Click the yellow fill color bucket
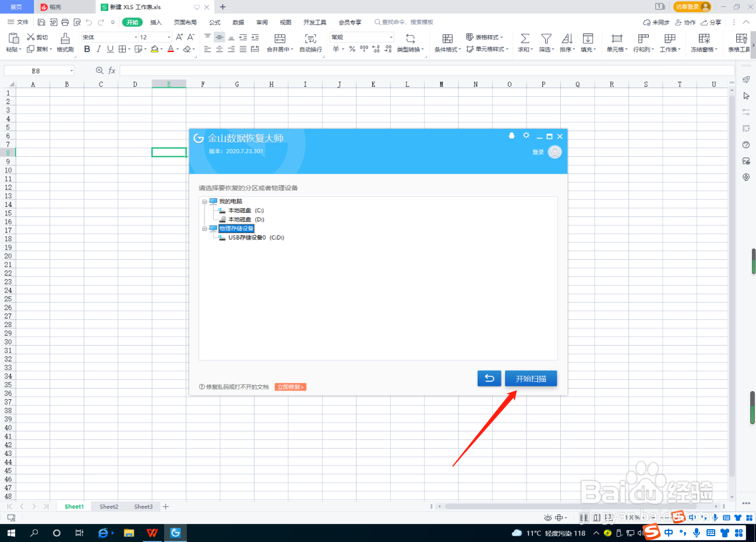This screenshot has height=542, width=756. [x=154, y=49]
